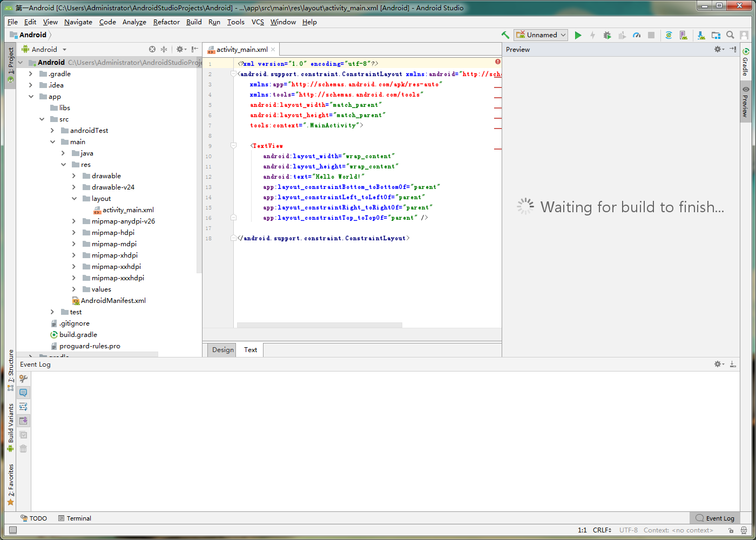Image resolution: width=756 pixels, height=540 pixels.
Task: Collapse the layout folder
Action: click(74, 199)
